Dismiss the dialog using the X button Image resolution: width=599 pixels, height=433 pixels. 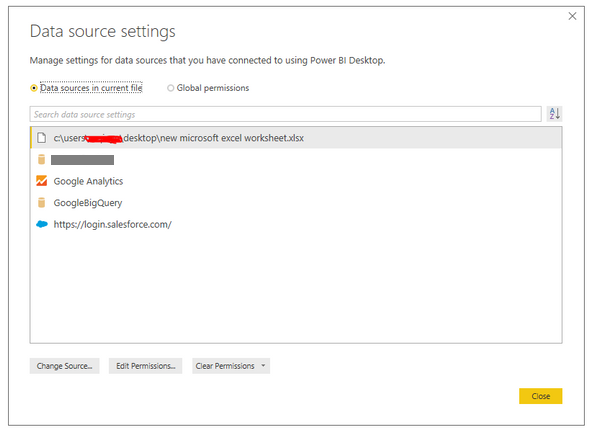572,16
